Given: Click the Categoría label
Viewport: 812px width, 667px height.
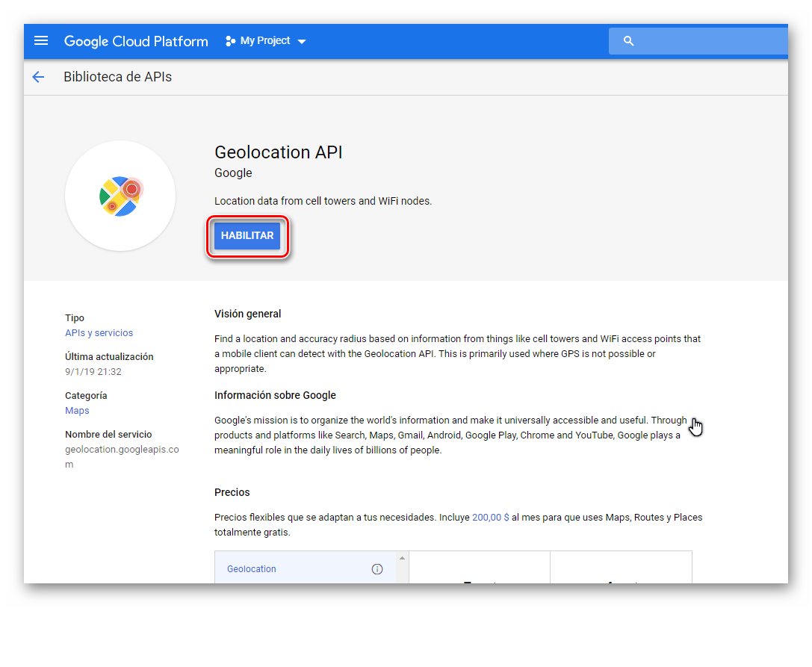Looking at the screenshot, I should click(x=86, y=396).
